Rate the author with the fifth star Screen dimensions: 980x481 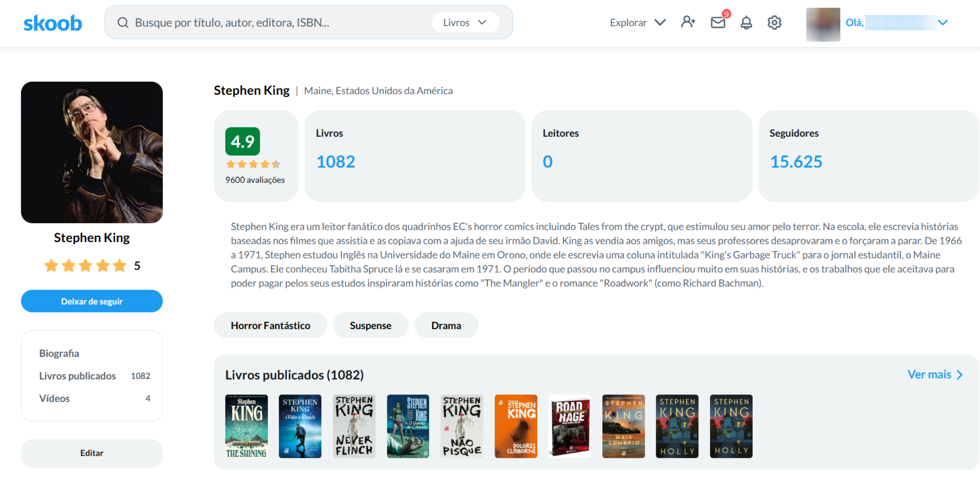(119, 265)
